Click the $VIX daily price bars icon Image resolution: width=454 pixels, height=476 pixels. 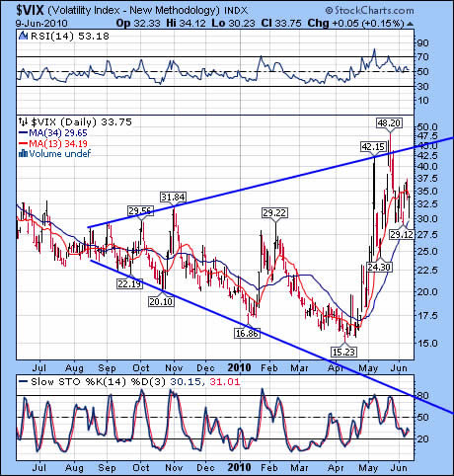point(23,122)
